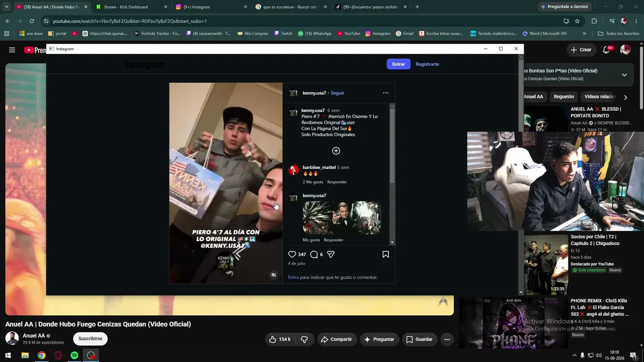Open YouTube notifications bell
Viewport: 644px width, 362px height.
click(x=607, y=50)
